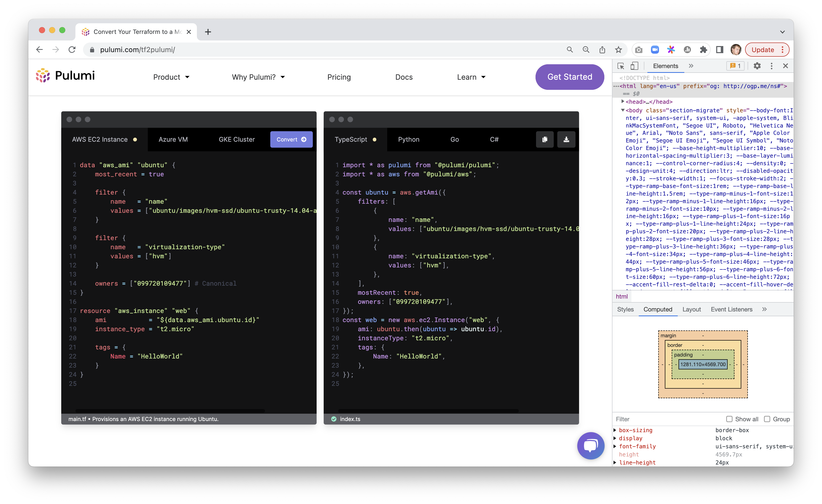Enable the Group checkbox
Viewport: 822px width, 504px height.
767,419
